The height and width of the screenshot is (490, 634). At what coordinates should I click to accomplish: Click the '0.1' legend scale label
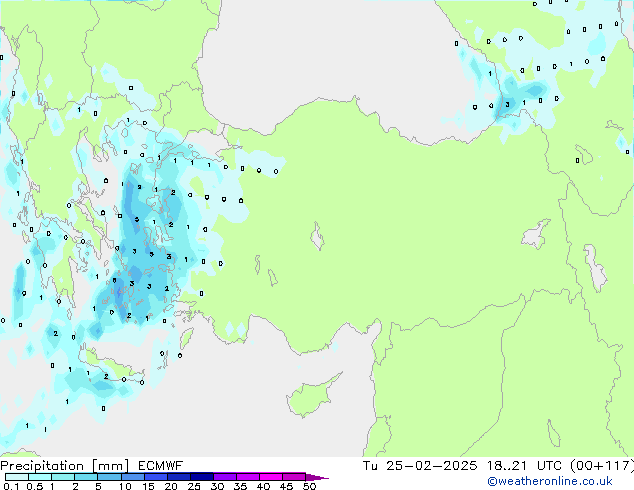tap(11, 486)
